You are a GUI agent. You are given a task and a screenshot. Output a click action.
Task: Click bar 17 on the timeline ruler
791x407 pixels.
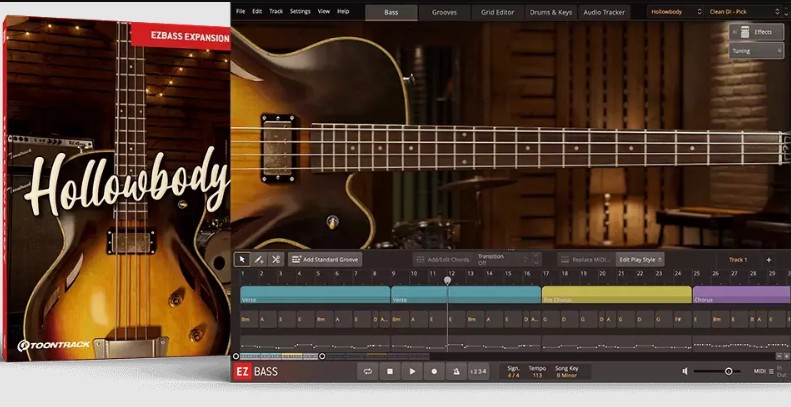(x=546, y=273)
